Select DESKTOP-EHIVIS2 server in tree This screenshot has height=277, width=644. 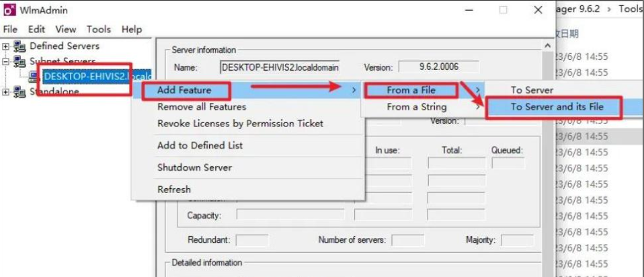tap(97, 77)
